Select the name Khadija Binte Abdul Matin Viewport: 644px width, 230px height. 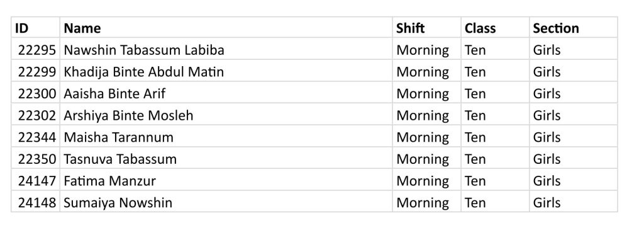tap(144, 72)
